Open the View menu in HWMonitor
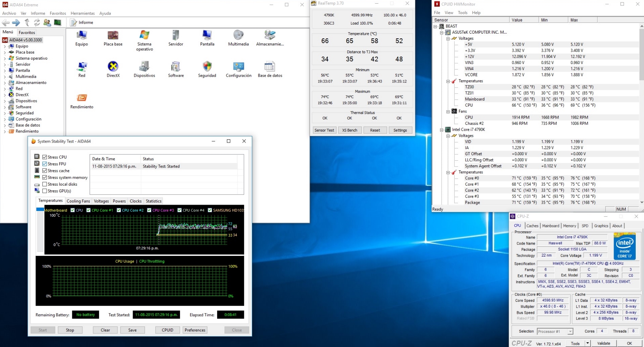 [x=449, y=13]
